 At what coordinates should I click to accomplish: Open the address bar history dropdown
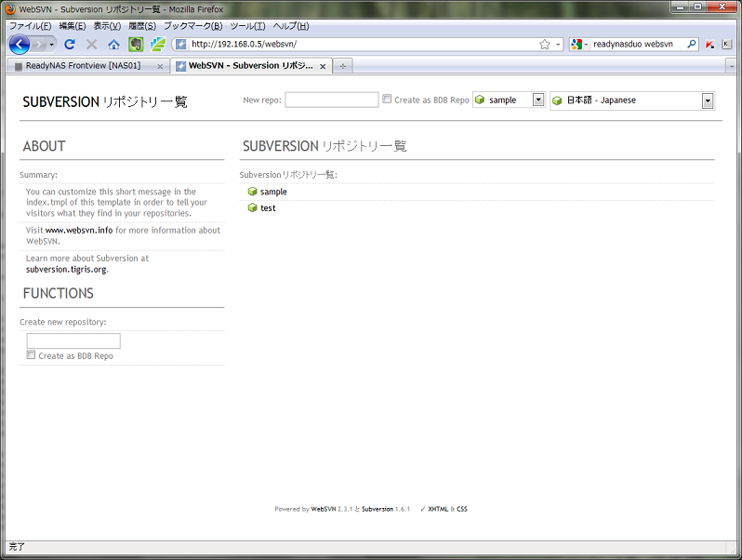pyautogui.click(x=558, y=45)
